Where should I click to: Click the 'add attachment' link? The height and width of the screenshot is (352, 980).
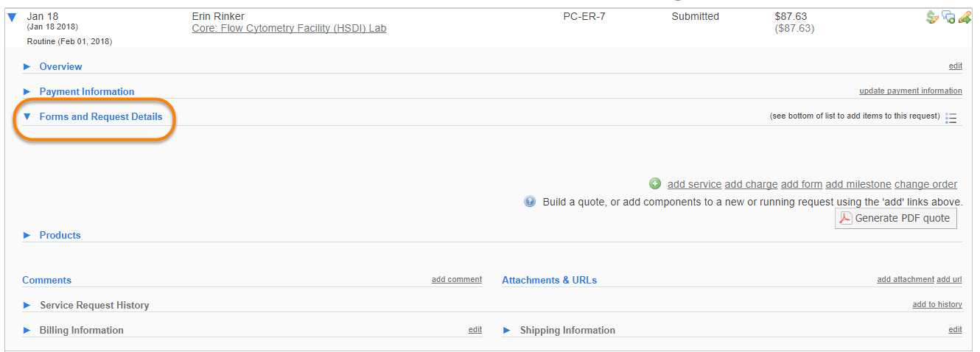[x=905, y=280]
